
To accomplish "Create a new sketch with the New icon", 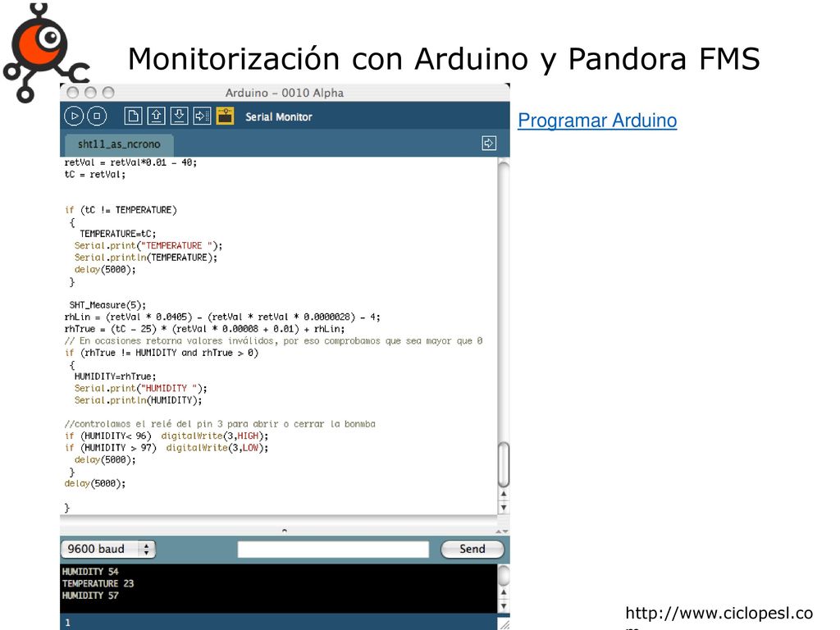I will point(134,116).
